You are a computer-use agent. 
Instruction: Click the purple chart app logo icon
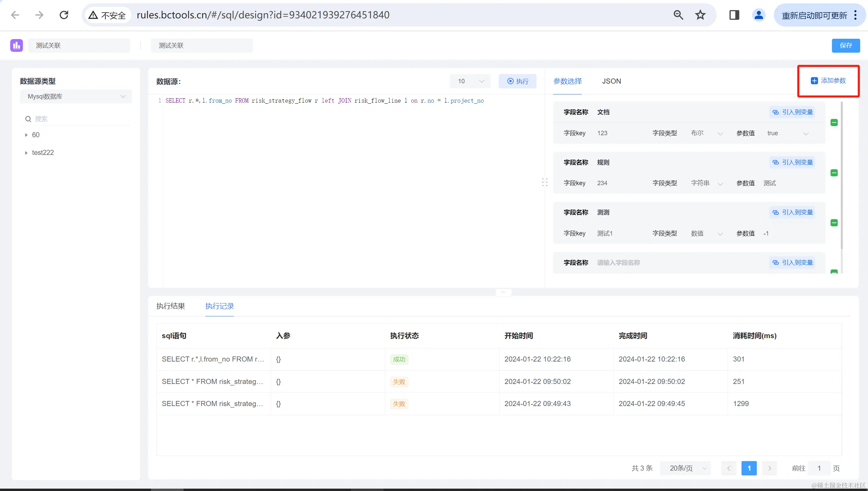[x=16, y=45]
